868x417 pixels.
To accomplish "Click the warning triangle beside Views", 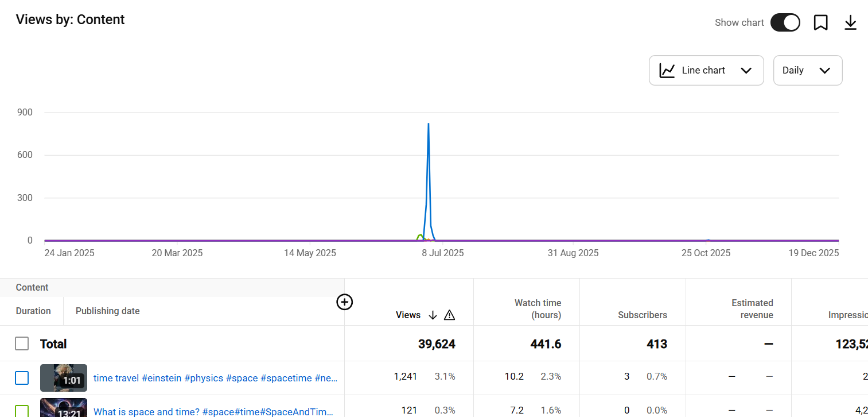I will pos(449,315).
